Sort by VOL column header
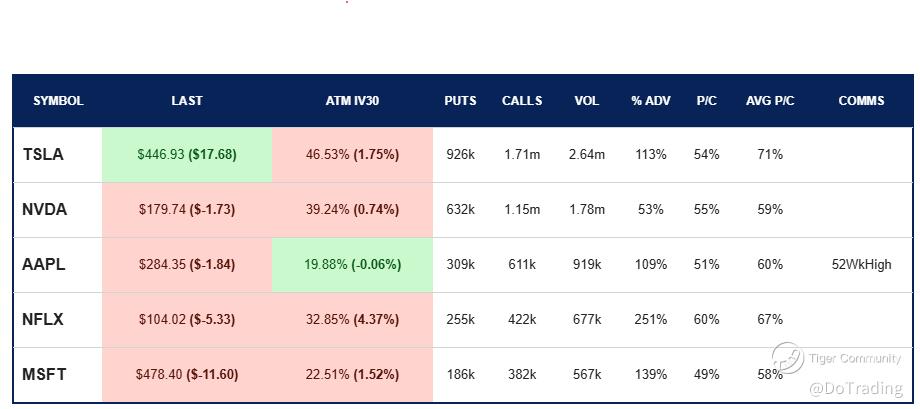This screenshot has width=920, height=409. coord(586,101)
